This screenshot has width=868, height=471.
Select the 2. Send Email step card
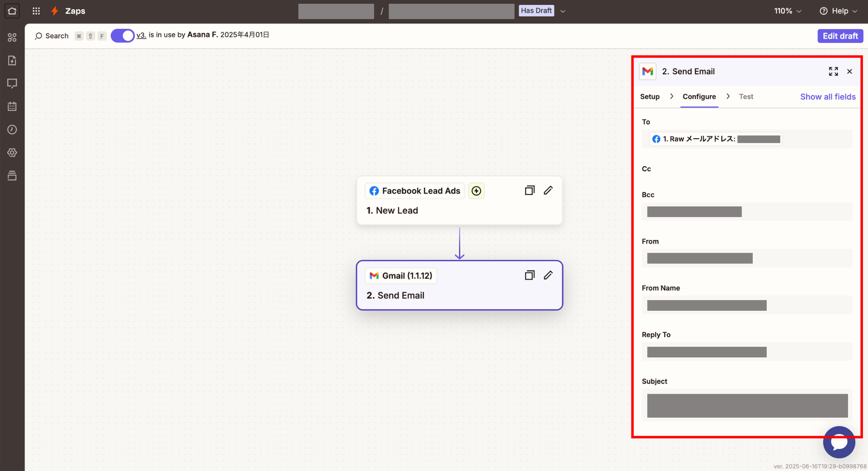point(459,285)
